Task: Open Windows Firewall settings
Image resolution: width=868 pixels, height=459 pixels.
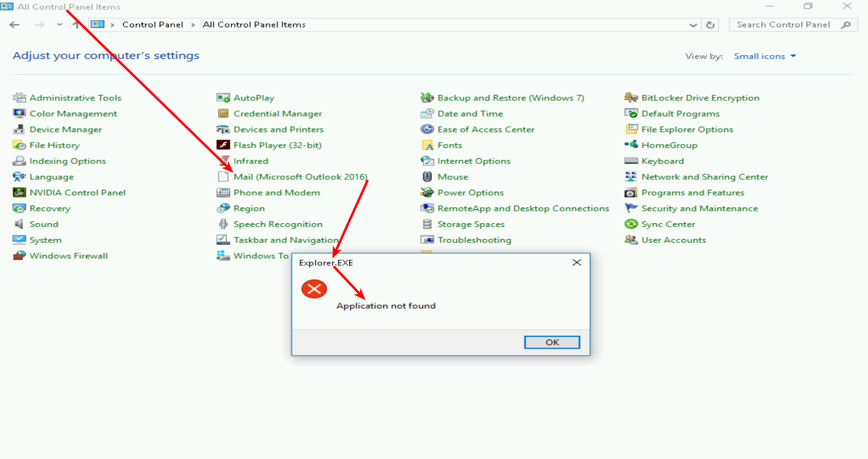Action: tap(69, 255)
